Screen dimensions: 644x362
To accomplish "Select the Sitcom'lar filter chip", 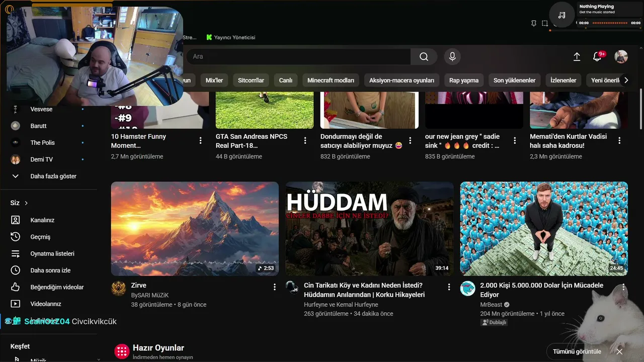I will (x=251, y=80).
